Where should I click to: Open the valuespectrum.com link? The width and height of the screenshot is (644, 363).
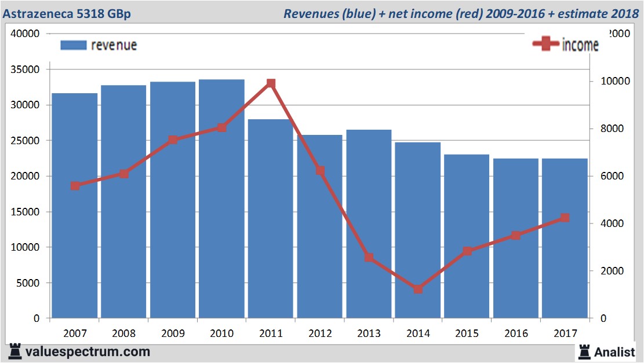tap(88, 351)
